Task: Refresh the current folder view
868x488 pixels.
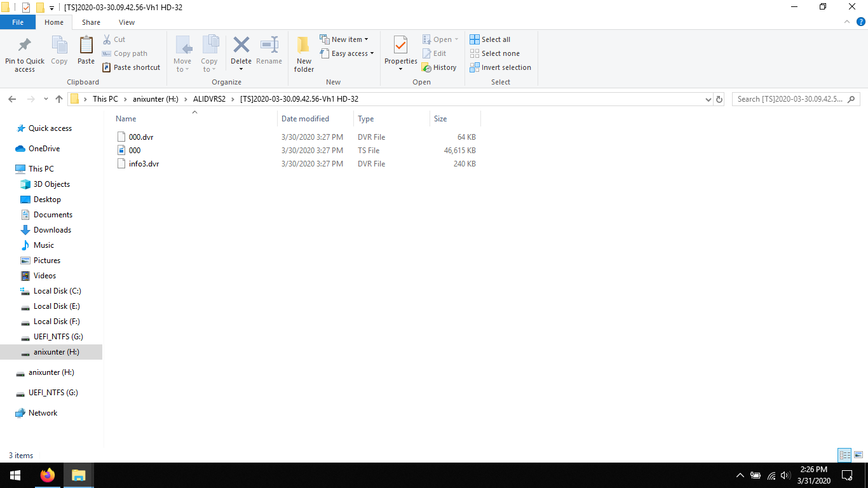Action: (x=719, y=99)
